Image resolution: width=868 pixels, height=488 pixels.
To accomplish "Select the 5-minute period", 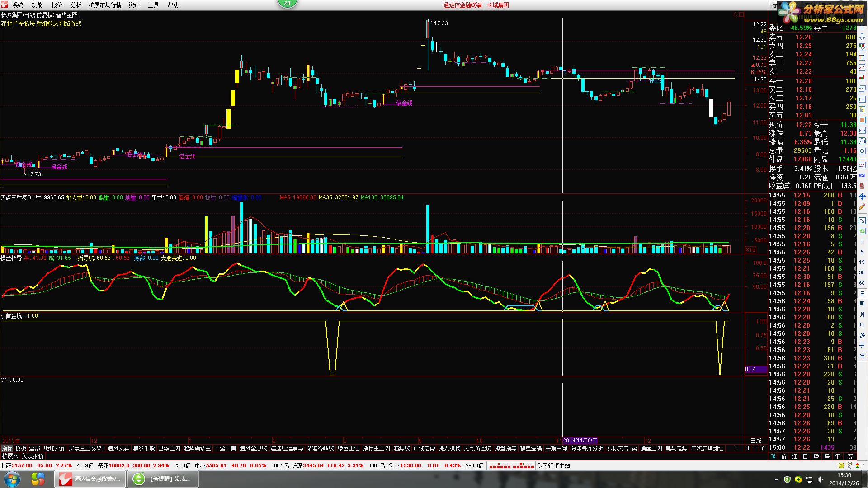I will pyautogui.click(x=862, y=252).
